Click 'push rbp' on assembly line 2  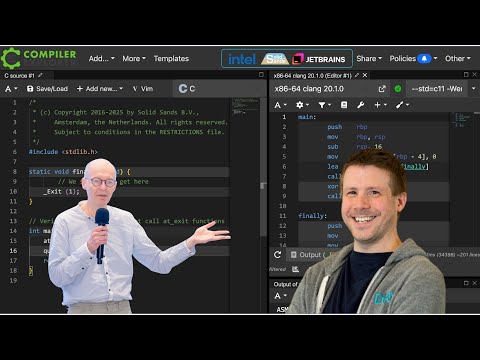tap(347, 127)
